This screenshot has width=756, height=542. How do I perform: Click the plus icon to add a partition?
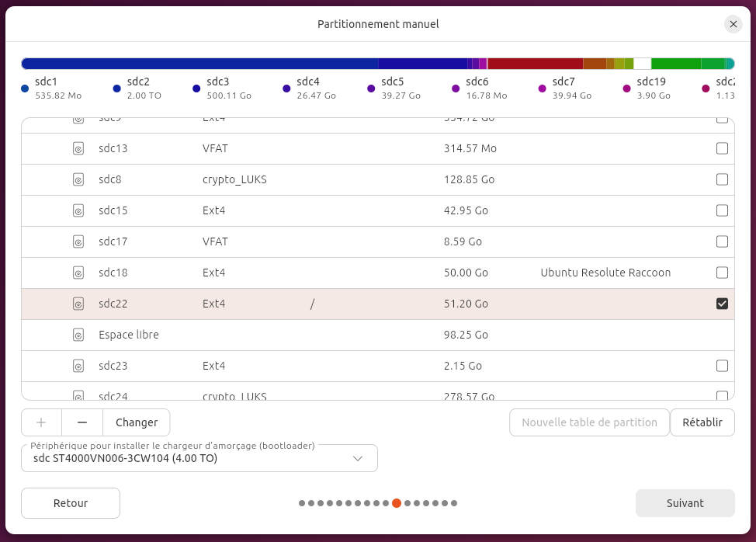[41, 422]
